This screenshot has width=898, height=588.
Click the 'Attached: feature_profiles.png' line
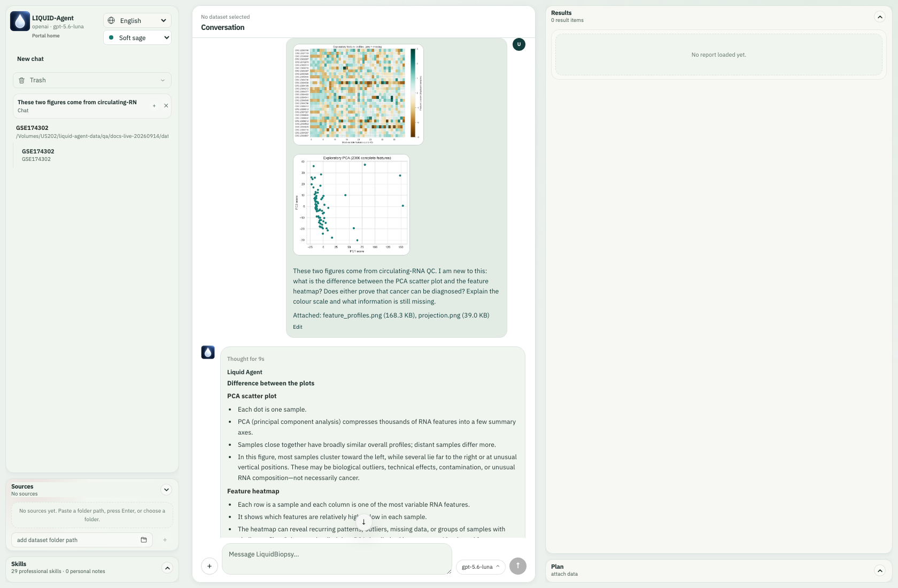pos(391,315)
